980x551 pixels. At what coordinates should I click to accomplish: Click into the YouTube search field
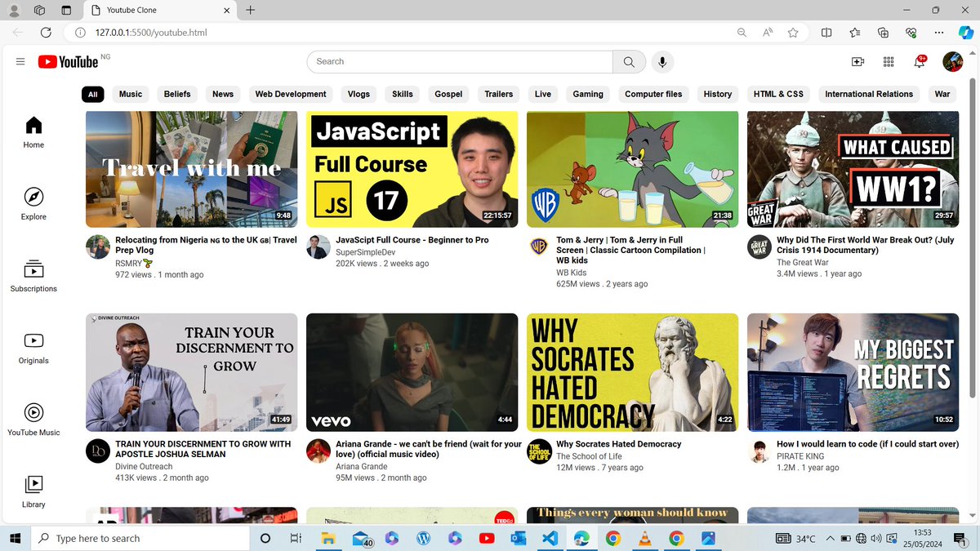[460, 61]
